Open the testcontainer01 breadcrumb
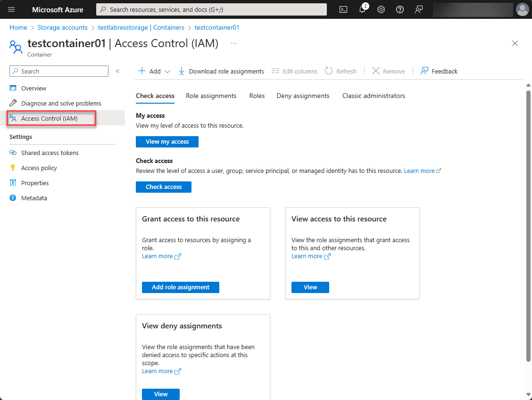Screen dimensions: 532x400 217,27
